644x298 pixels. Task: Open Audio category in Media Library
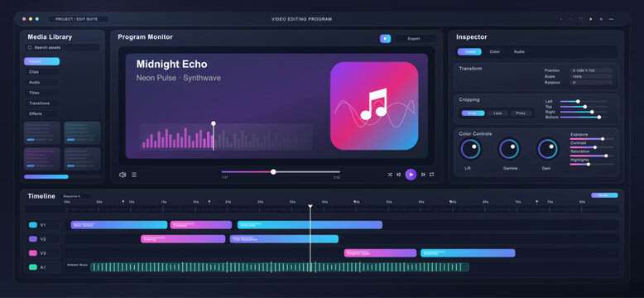42,83
